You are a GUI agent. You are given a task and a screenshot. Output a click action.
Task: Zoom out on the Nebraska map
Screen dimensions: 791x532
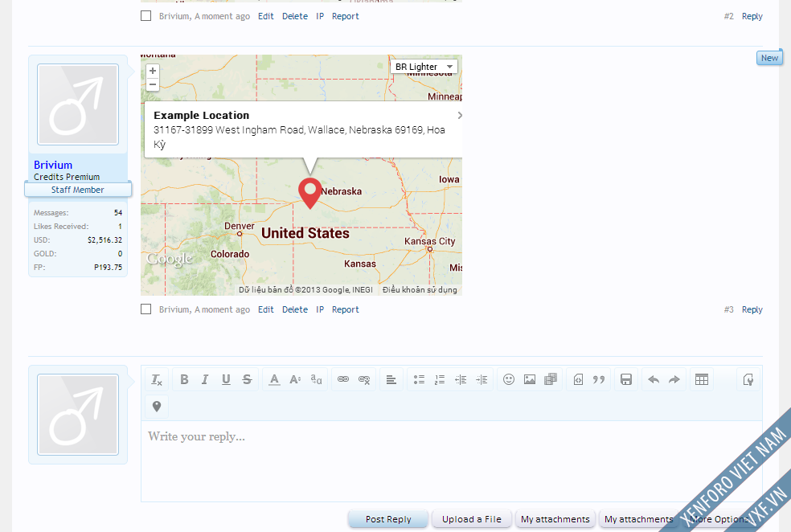(153, 84)
